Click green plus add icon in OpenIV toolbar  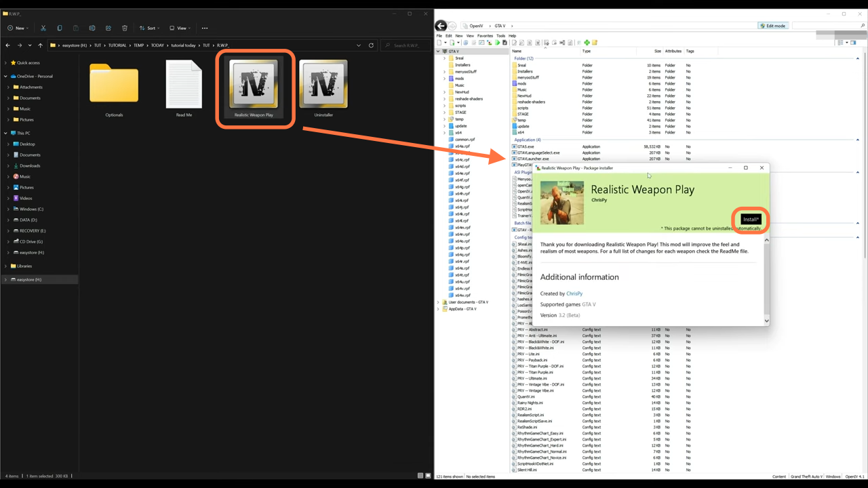(587, 43)
